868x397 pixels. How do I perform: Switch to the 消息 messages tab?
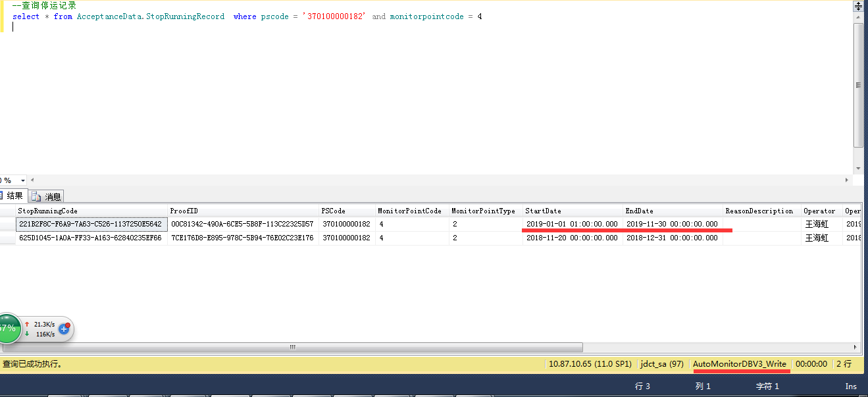click(47, 196)
